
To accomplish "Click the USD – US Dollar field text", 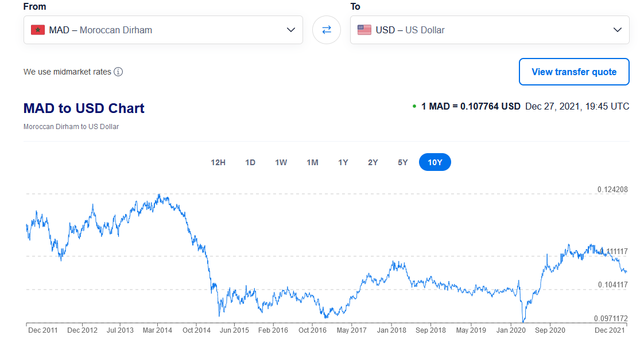I will 410,30.
